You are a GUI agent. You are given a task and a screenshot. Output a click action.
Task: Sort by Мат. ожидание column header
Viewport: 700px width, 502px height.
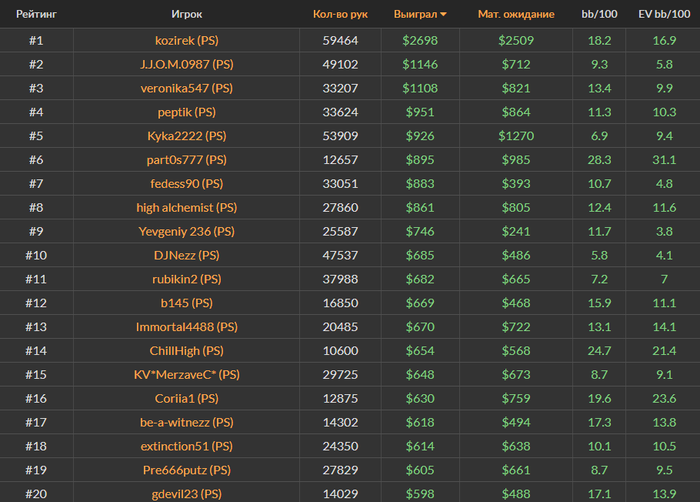click(516, 14)
